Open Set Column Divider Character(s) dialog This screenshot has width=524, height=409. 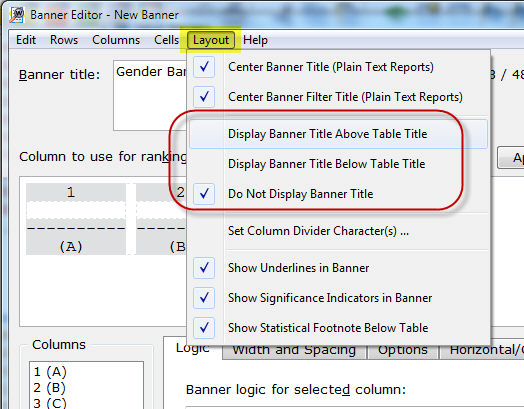coord(338,231)
